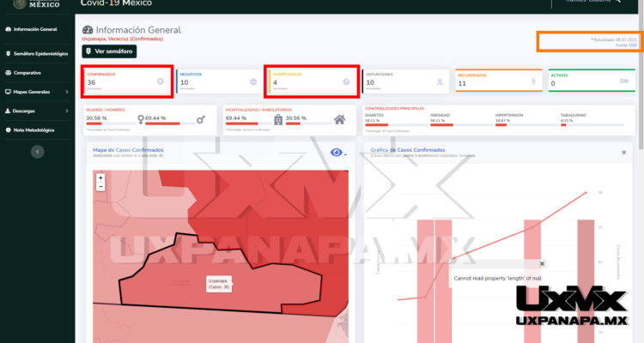The width and height of the screenshot is (644, 343).
Task: Click the info icon beside Nota Metodológica
Action: [x=9, y=130]
